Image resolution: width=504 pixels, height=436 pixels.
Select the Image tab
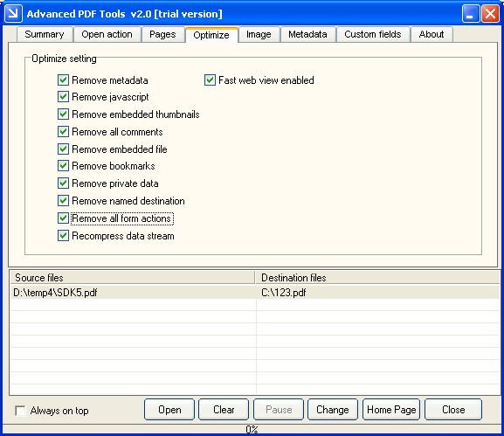pos(259,34)
